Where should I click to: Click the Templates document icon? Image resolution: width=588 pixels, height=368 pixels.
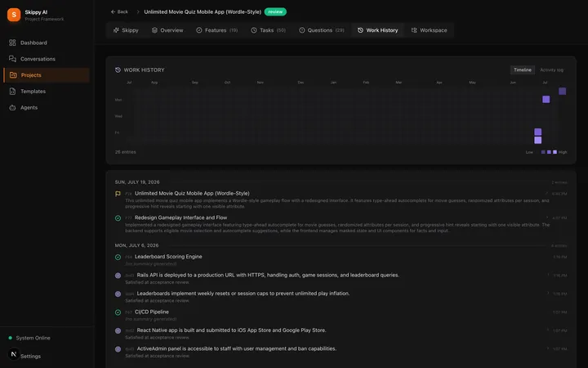pyautogui.click(x=12, y=92)
